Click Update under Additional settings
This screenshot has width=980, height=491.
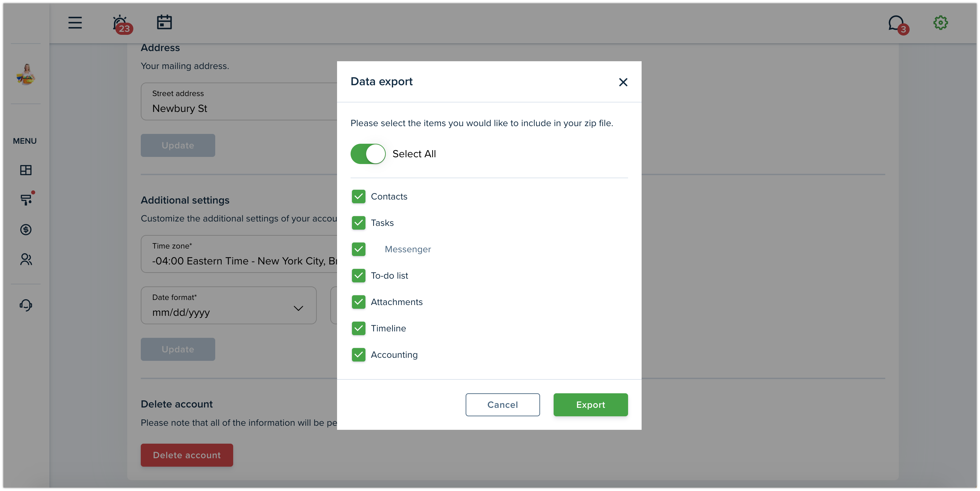[x=178, y=349]
